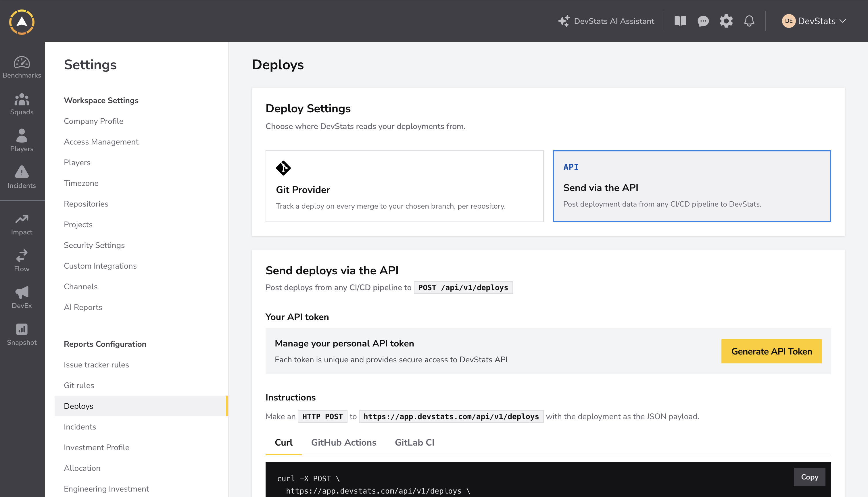The height and width of the screenshot is (497, 868).
Task: Click the 'Your API token' heading
Action: click(x=297, y=317)
